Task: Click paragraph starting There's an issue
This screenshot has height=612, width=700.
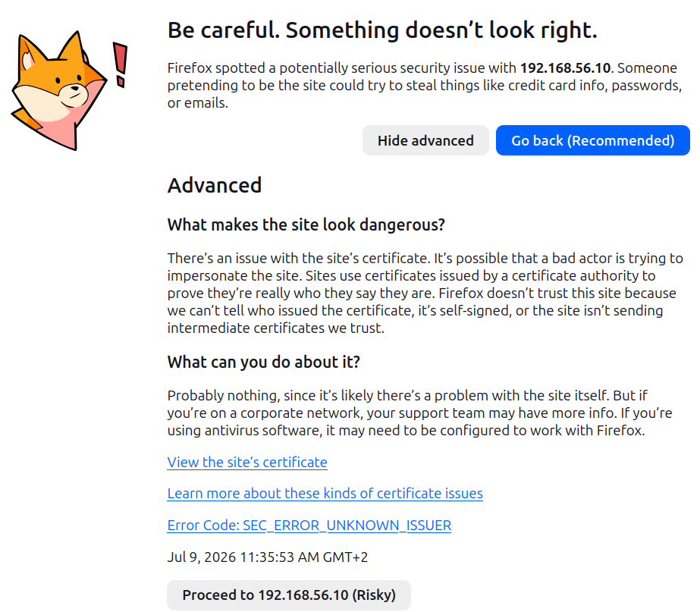Action: click(x=425, y=293)
